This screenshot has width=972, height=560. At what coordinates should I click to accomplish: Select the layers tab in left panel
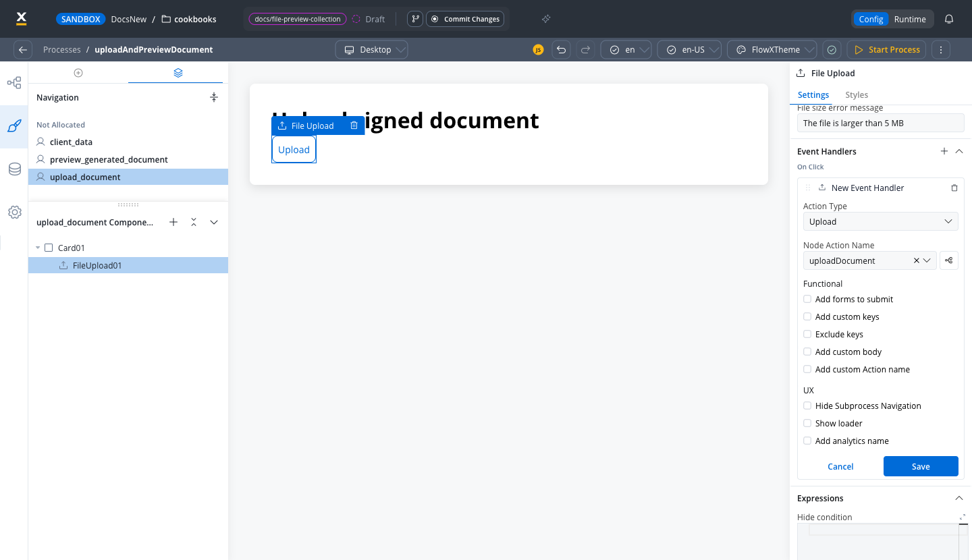point(178,73)
